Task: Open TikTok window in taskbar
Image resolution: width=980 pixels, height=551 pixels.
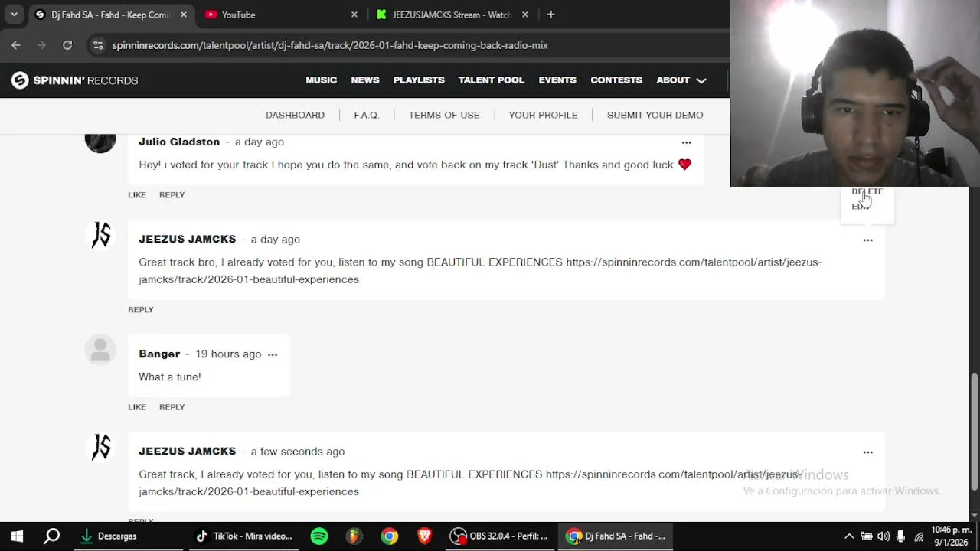Action: [x=245, y=536]
